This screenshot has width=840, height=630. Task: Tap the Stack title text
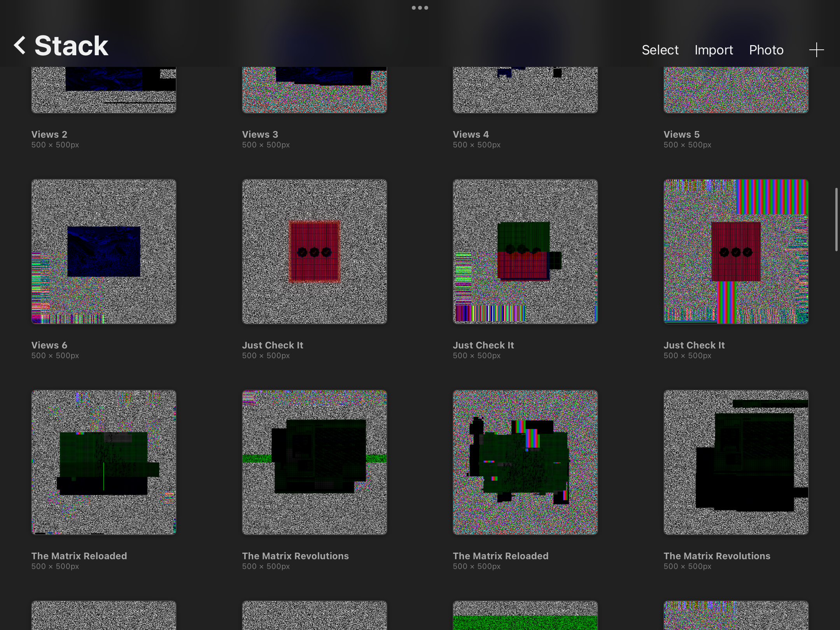tap(71, 45)
